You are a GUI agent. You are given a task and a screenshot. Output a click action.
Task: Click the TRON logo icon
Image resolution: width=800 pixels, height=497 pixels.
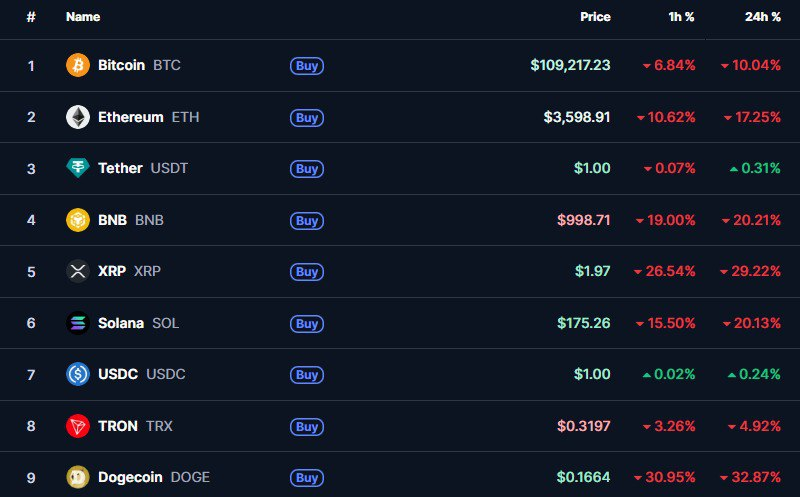[x=77, y=426]
